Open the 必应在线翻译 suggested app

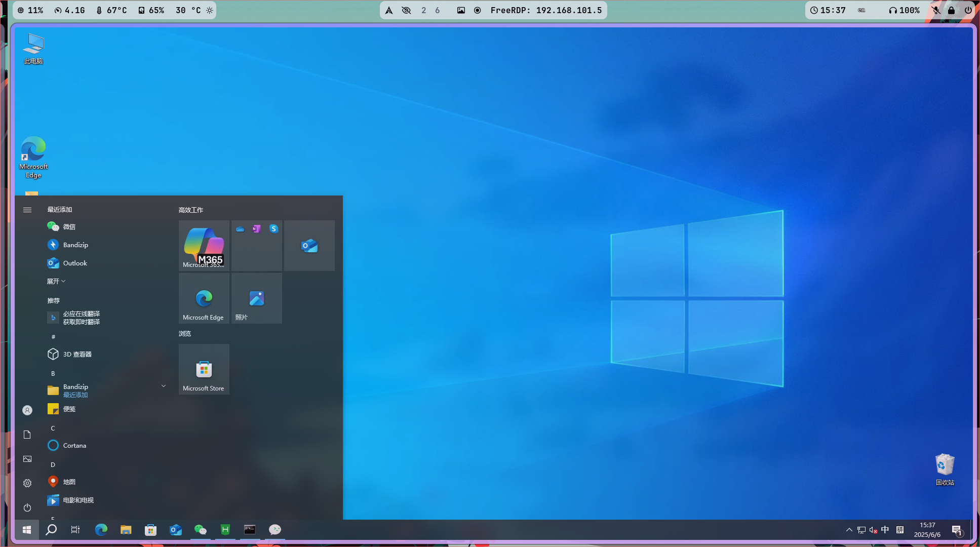(106, 318)
